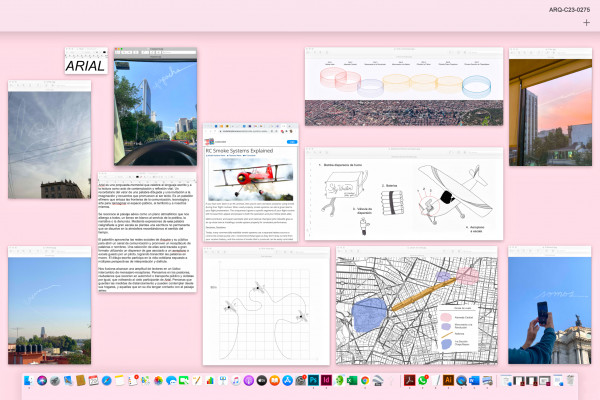
Task: Open the Finder dock icon
Action: 29,380
